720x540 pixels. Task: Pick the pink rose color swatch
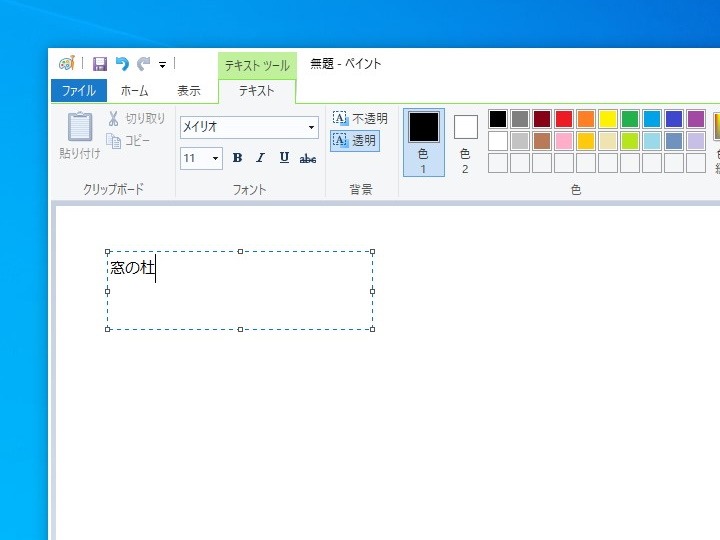tap(564, 141)
